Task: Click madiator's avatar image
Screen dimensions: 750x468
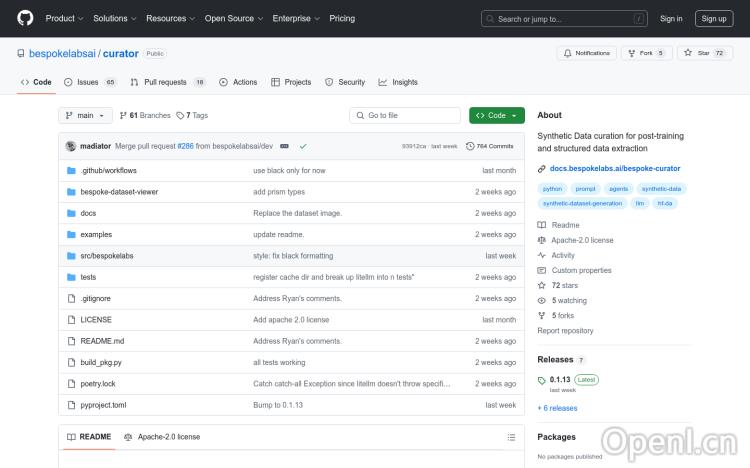Action: 71,146
